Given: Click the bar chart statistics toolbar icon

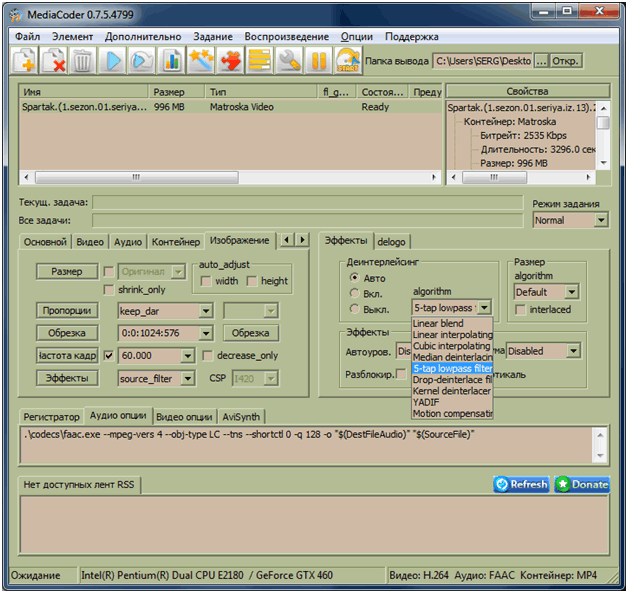Looking at the screenshot, I should point(171,61).
